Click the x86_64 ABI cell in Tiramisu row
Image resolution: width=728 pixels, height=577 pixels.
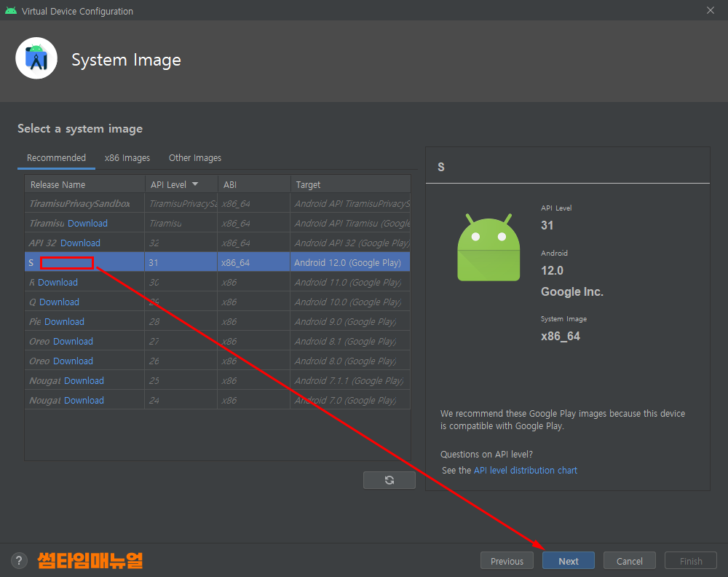254,224
